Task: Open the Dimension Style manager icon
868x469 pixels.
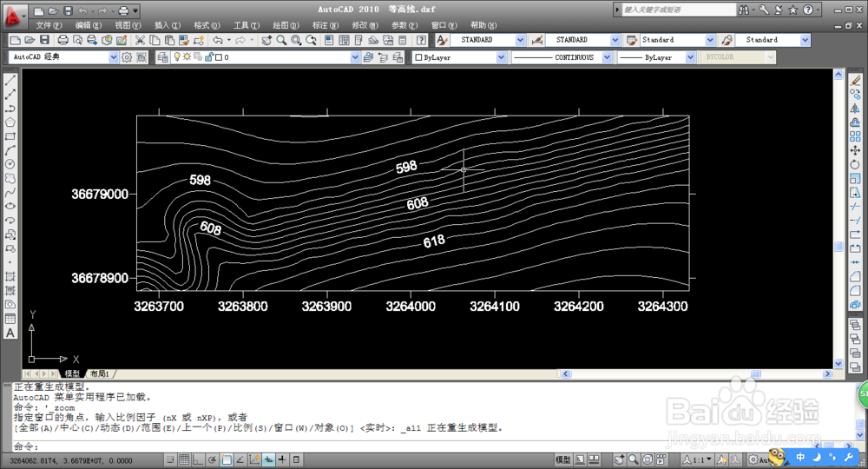Action: pos(536,40)
